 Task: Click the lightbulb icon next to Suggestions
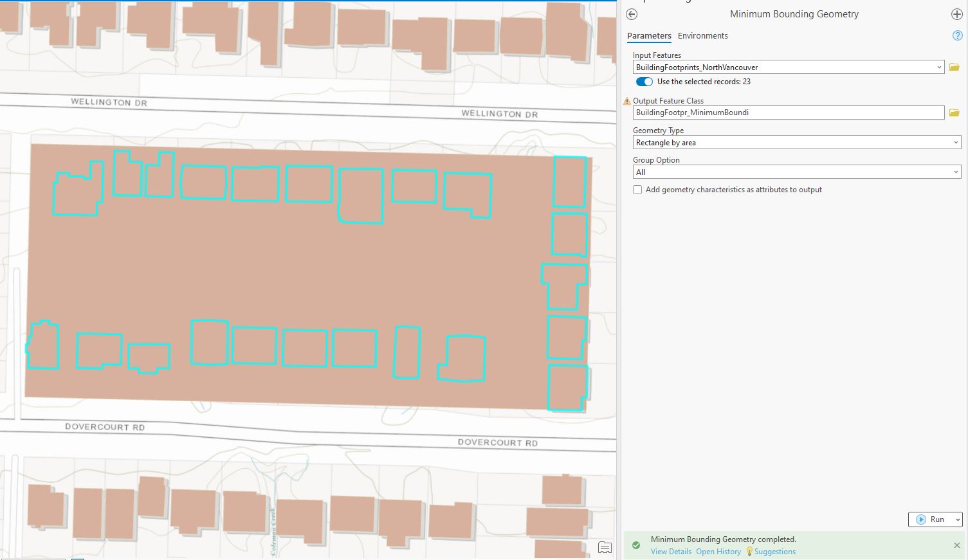click(x=749, y=551)
